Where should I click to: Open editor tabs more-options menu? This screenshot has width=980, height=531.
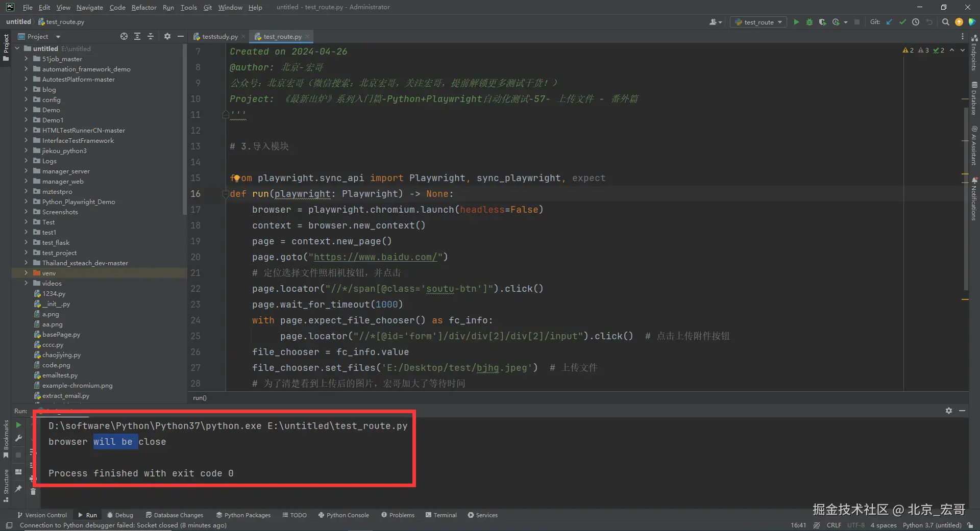[963, 36]
